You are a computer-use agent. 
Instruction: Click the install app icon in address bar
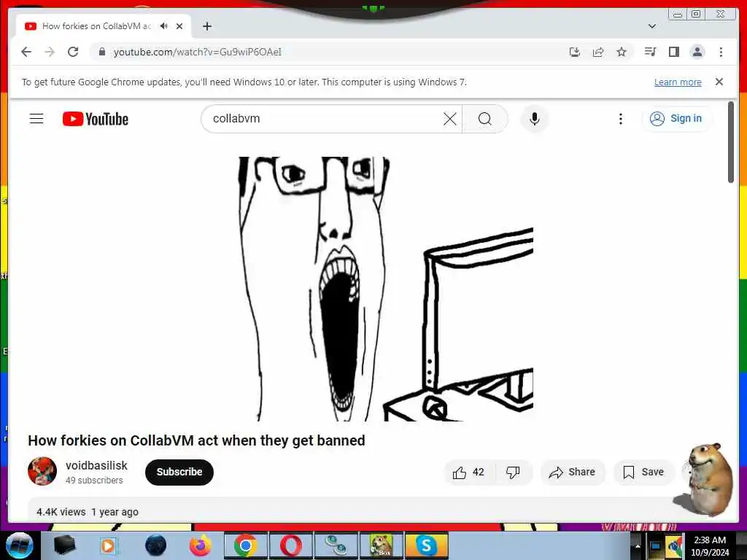pyautogui.click(x=575, y=52)
